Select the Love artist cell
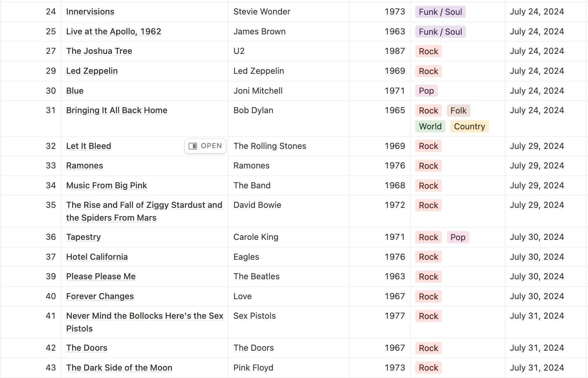Viewport: 588px width, 378px height. point(289,296)
